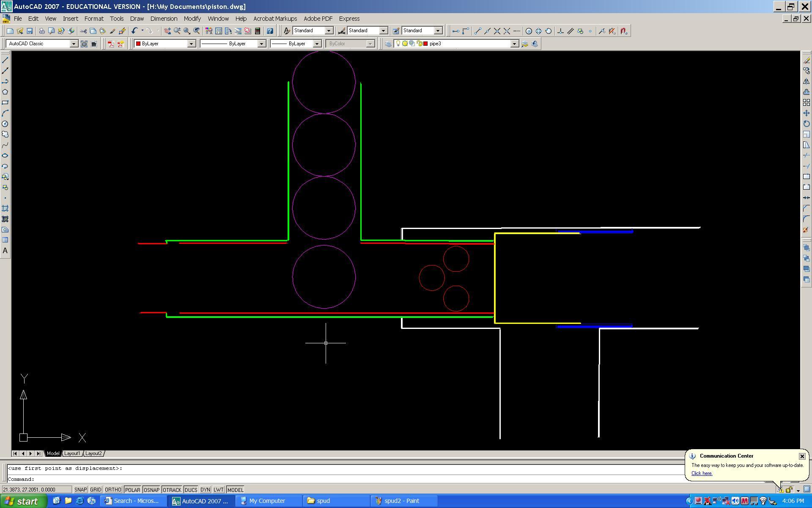
Task: Select the Multiline Text tool
Action: coord(5,251)
